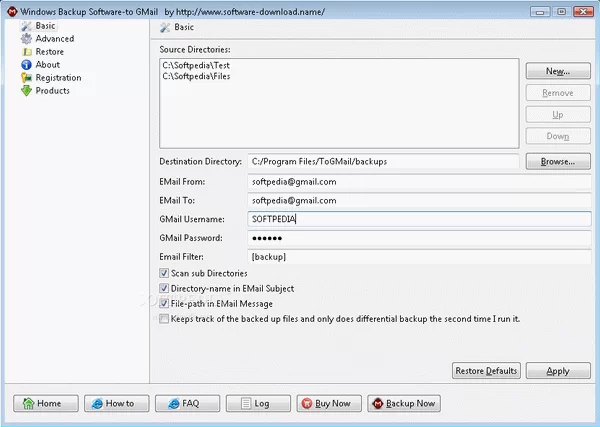Open the Basic settings page
This screenshot has width=600, height=427.
(46, 26)
